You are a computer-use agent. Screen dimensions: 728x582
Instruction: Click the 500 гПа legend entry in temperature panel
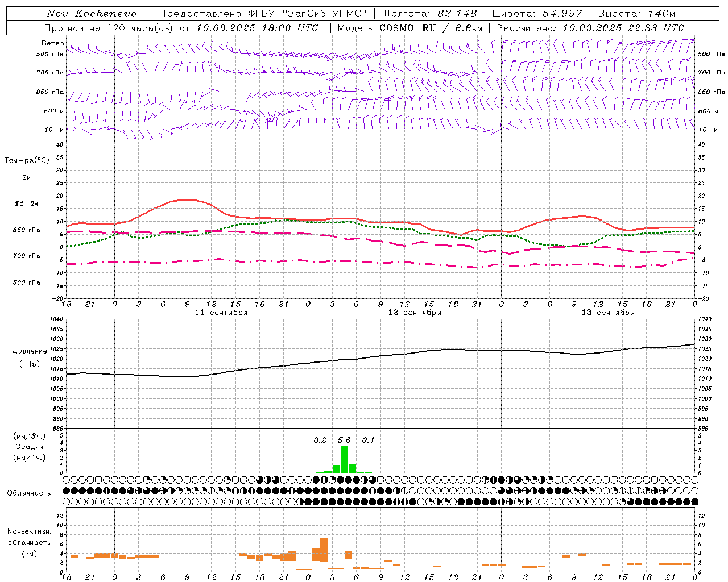[x=27, y=282]
